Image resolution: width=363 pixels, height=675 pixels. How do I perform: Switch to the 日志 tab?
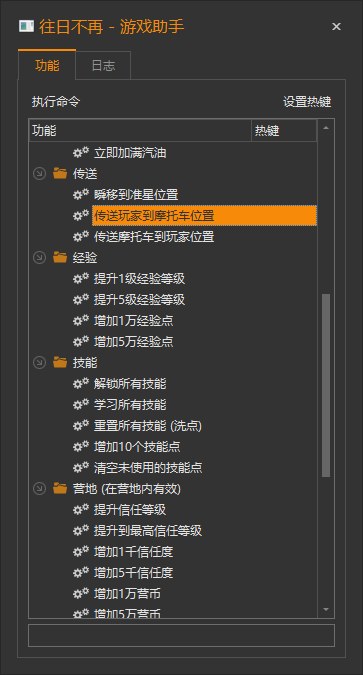tap(103, 65)
